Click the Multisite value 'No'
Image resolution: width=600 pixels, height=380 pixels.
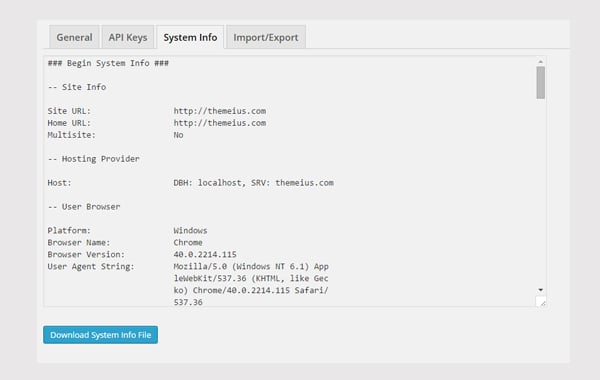(178, 135)
